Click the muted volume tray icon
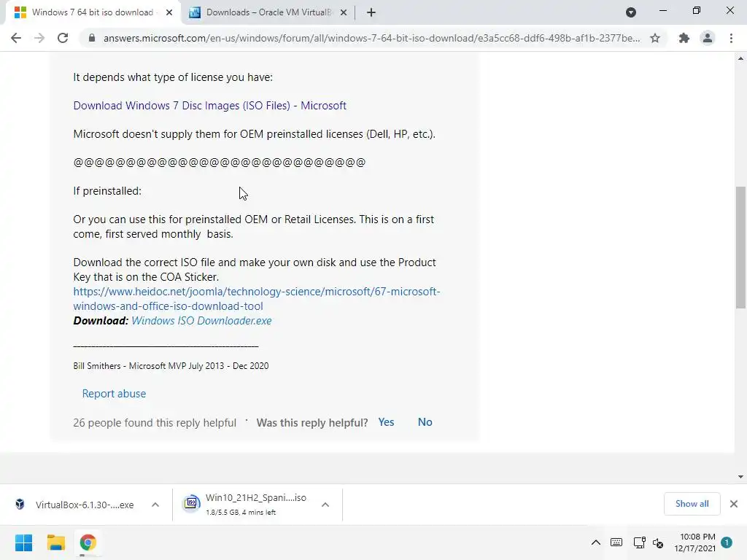This screenshot has width=747, height=560. (658, 542)
